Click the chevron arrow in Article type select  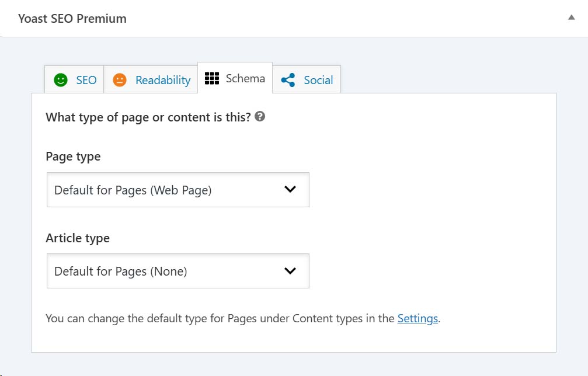point(290,270)
